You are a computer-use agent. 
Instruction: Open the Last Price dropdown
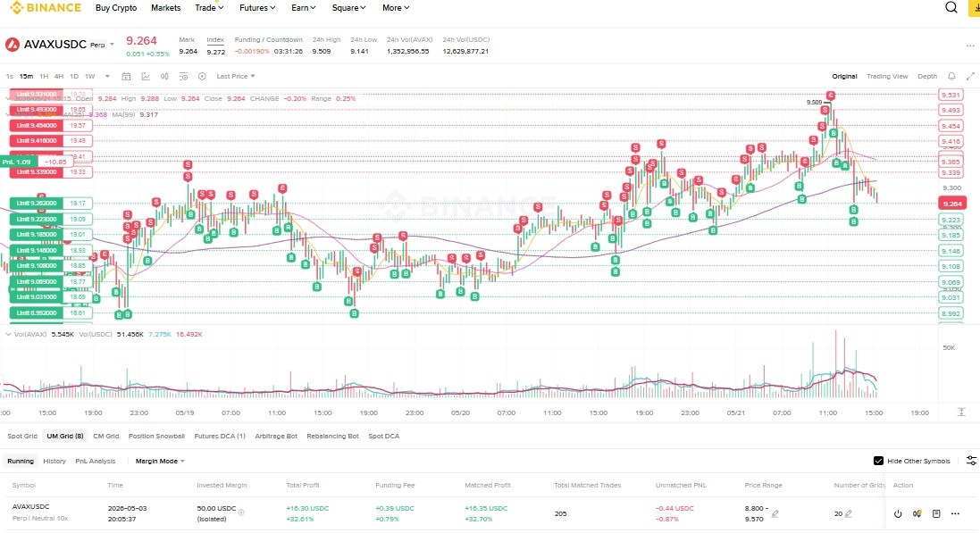click(236, 76)
